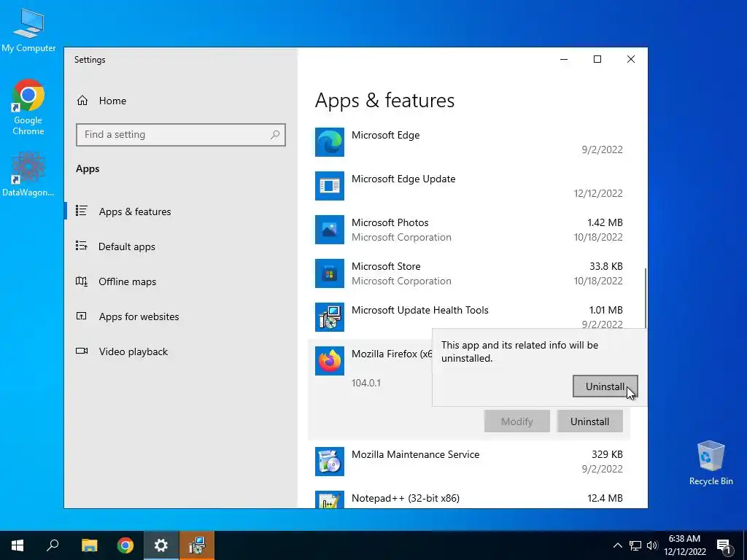
Task: Maximize the Settings window
Action: (597, 59)
